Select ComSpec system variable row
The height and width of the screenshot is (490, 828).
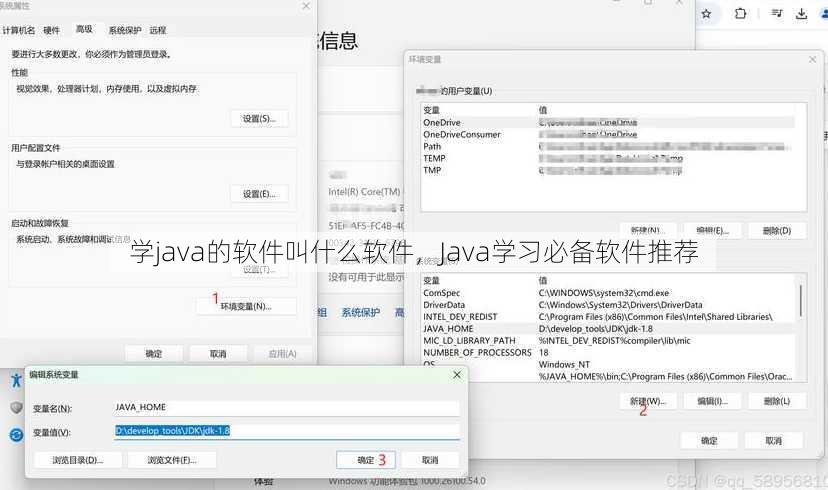[608, 293]
